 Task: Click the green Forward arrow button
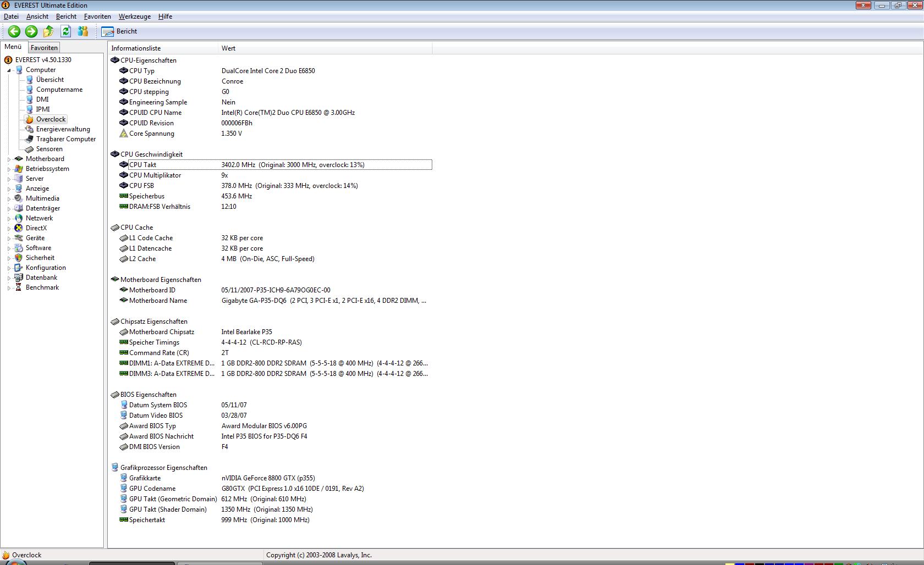click(x=31, y=31)
